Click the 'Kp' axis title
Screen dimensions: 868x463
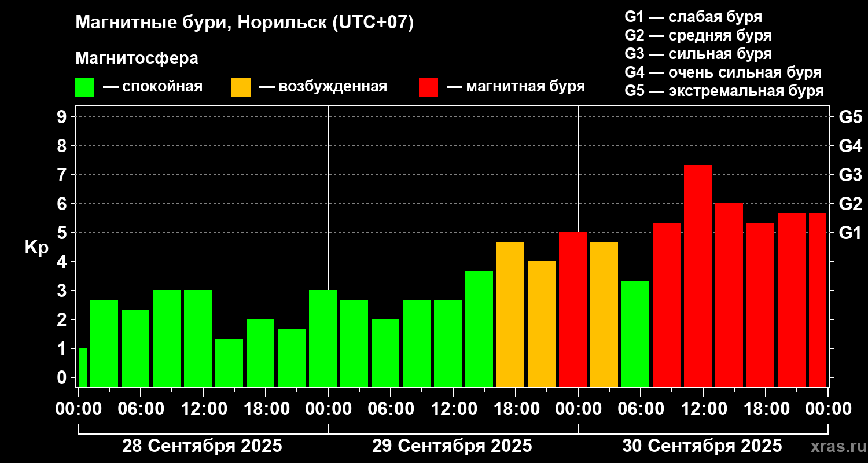36,247
